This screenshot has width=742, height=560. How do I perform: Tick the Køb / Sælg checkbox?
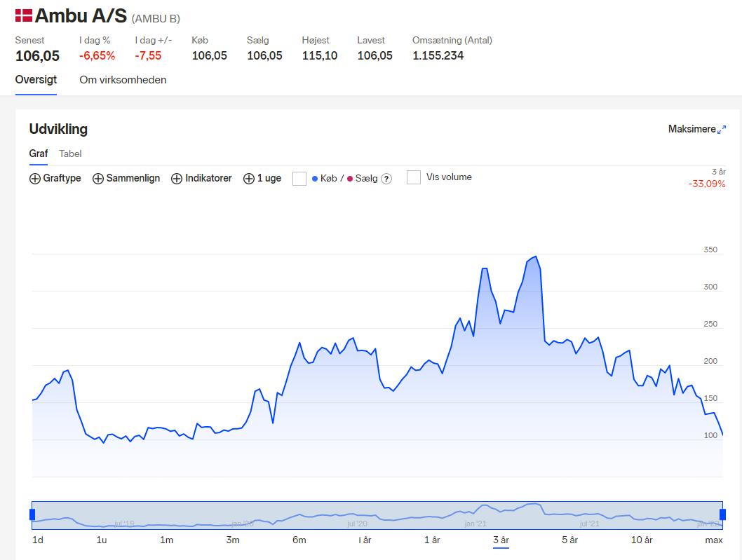click(x=299, y=179)
